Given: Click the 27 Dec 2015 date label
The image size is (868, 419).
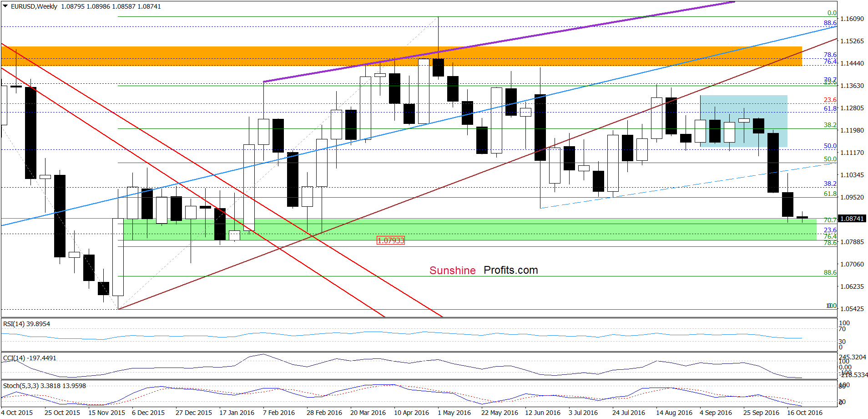Looking at the screenshot, I should 194,413.
